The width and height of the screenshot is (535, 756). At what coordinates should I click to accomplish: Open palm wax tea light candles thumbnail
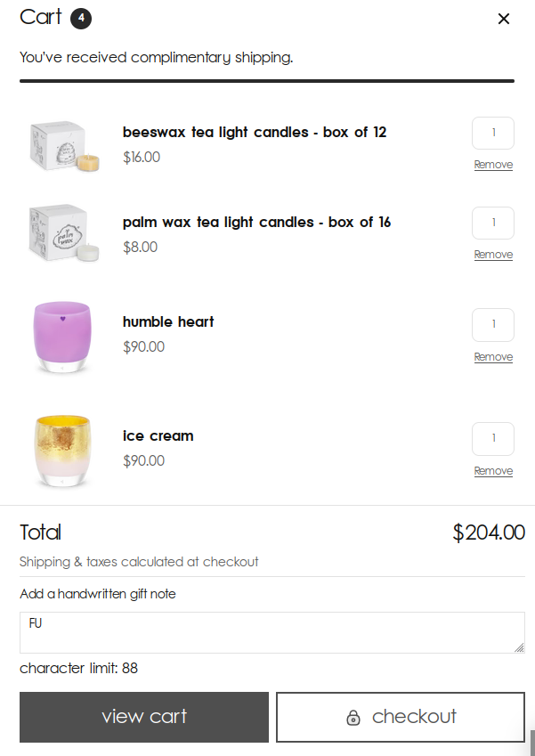pyautogui.click(x=62, y=234)
